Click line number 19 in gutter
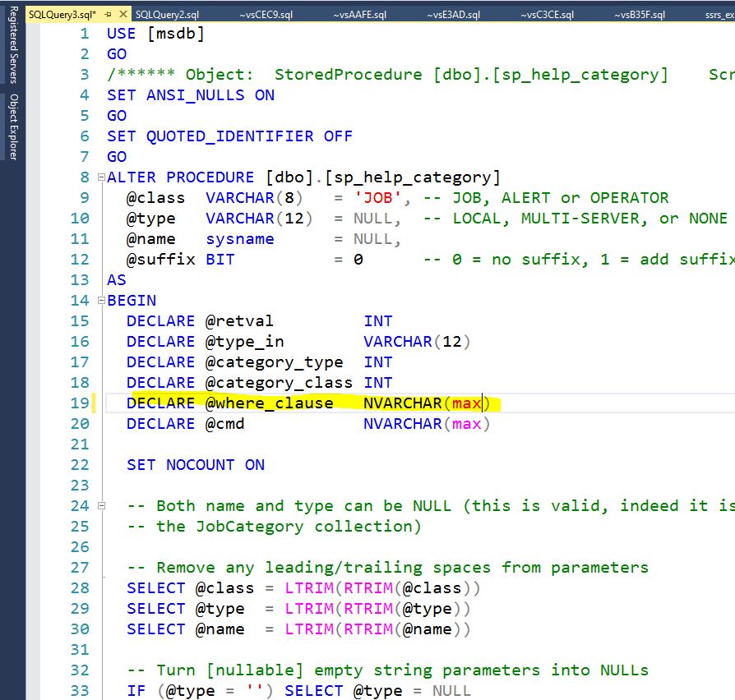The height and width of the screenshot is (700, 735). (80, 403)
